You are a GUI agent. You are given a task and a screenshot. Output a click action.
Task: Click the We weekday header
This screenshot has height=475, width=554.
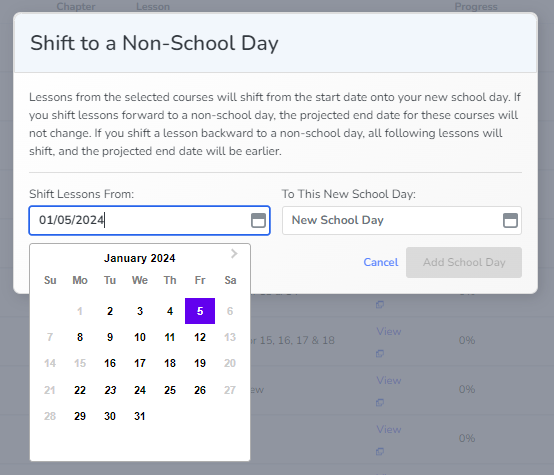(x=140, y=280)
